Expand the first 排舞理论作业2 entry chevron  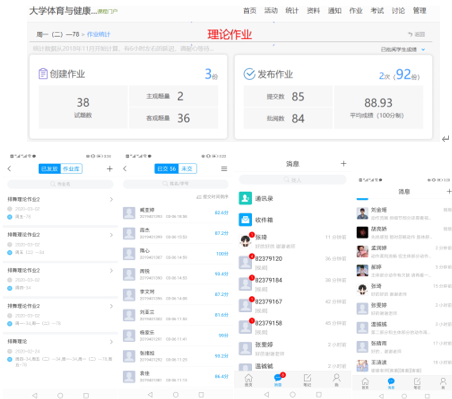pyautogui.click(x=111, y=199)
